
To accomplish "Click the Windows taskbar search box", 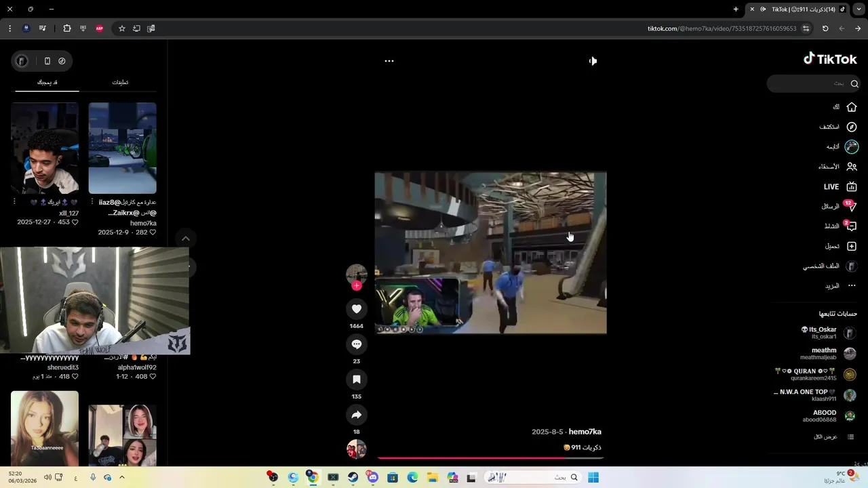I will point(532,477).
